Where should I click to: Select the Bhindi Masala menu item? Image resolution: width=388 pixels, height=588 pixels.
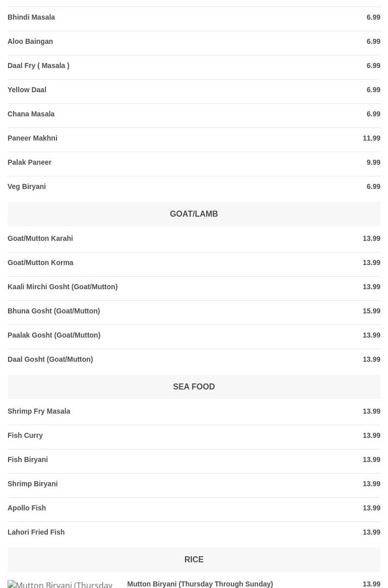pyautogui.click(x=31, y=17)
